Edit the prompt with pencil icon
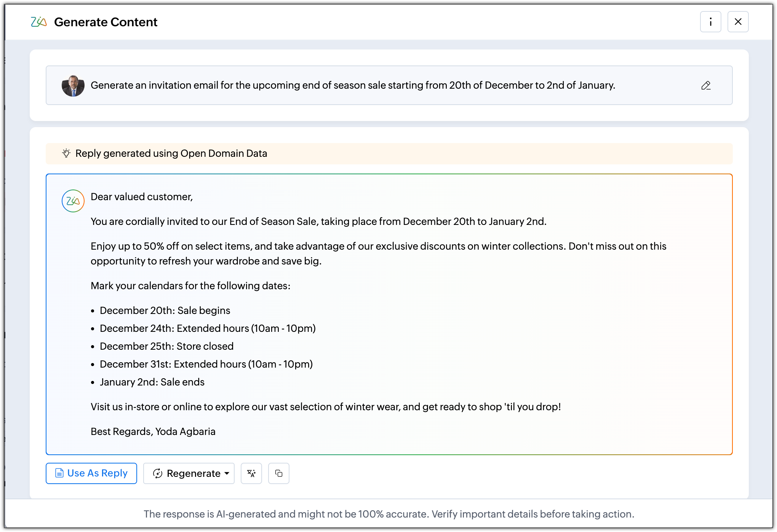This screenshot has width=777, height=532. [x=706, y=85]
